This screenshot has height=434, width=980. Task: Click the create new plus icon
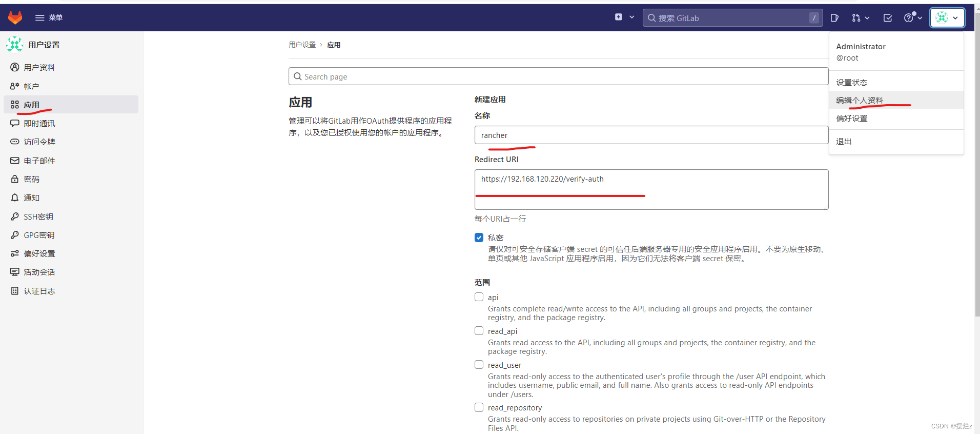pyautogui.click(x=619, y=17)
